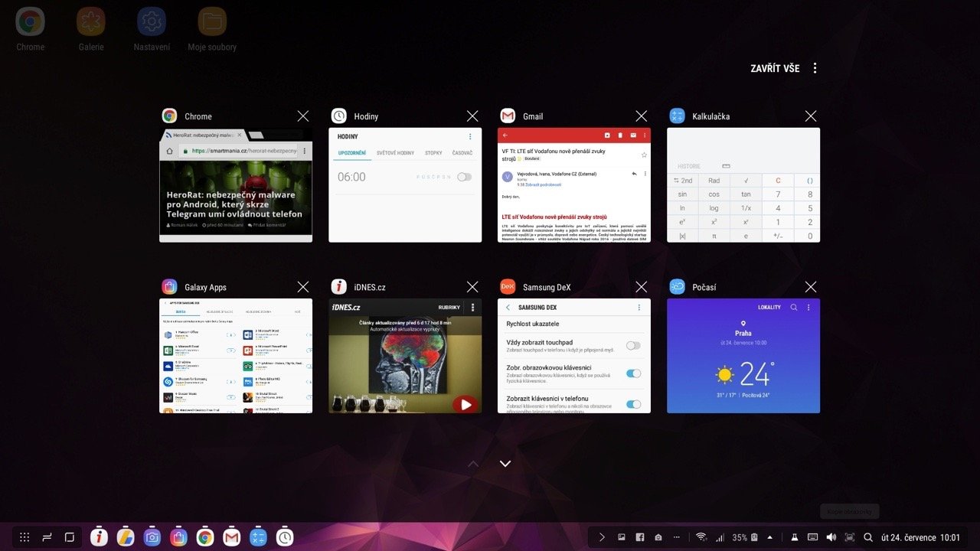Image resolution: width=980 pixels, height=551 pixels.
Task: Launch AdSense app from the taskbar
Action: (x=126, y=537)
